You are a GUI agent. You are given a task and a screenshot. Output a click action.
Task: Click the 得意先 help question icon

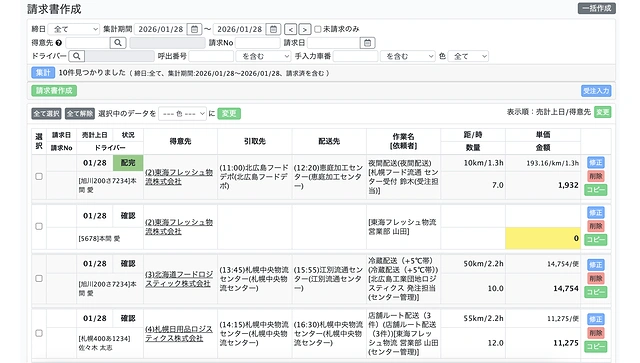[59, 42]
